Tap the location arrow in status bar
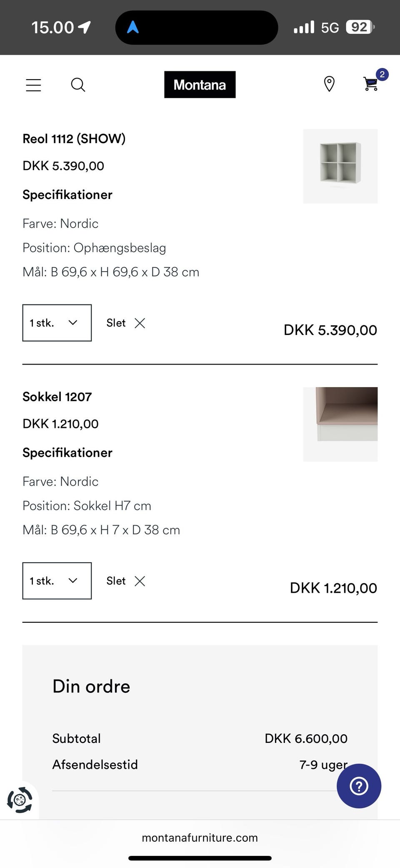The height and width of the screenshot is (868, 400). pos(85,28)
